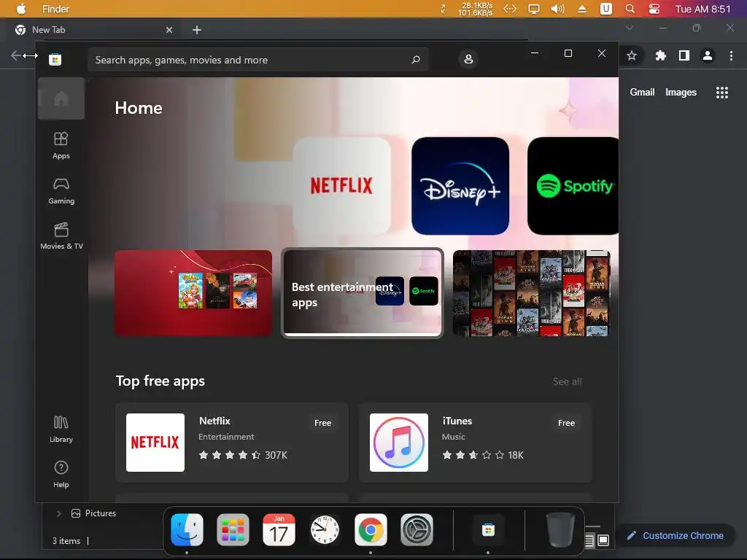The image size is (747, 560).
Task: Open the Apps section in sidebar
Action: coord(61,145)
